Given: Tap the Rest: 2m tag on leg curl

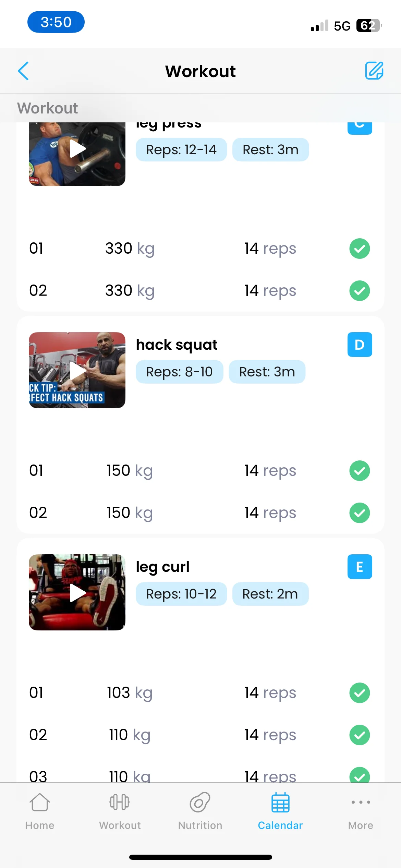Looking at the screenshot, I should click(270, 594).
